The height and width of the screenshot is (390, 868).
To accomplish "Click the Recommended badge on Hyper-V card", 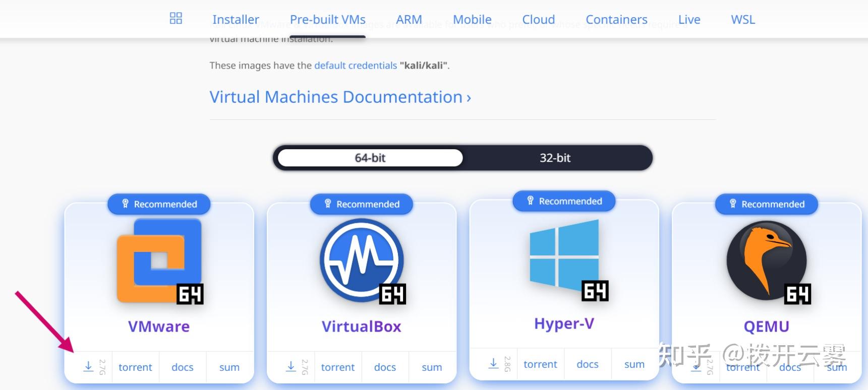I will pyautogui.click(x=564, y=201).
